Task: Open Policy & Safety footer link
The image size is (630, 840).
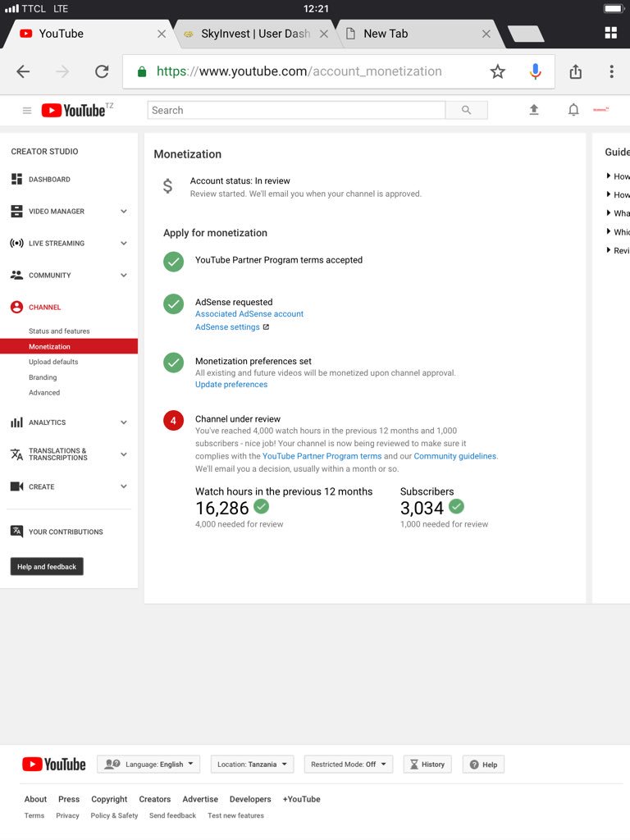Action: tap(114, 815)
